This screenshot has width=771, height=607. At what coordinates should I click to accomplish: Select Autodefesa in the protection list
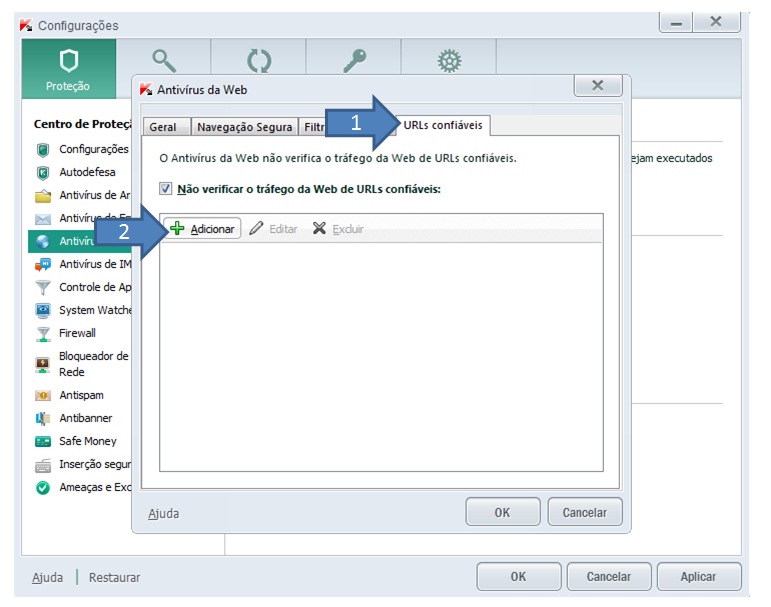pos(88,172)
